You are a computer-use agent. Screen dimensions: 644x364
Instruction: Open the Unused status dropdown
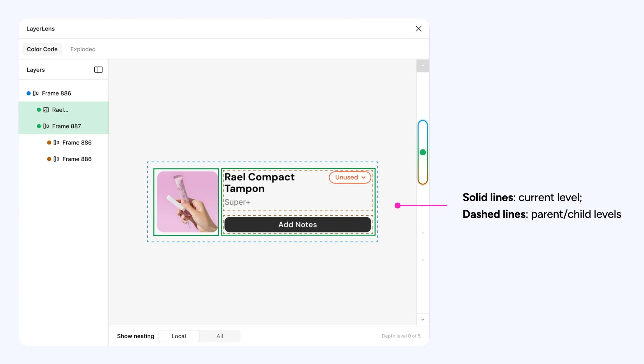[x=350, y=178]
